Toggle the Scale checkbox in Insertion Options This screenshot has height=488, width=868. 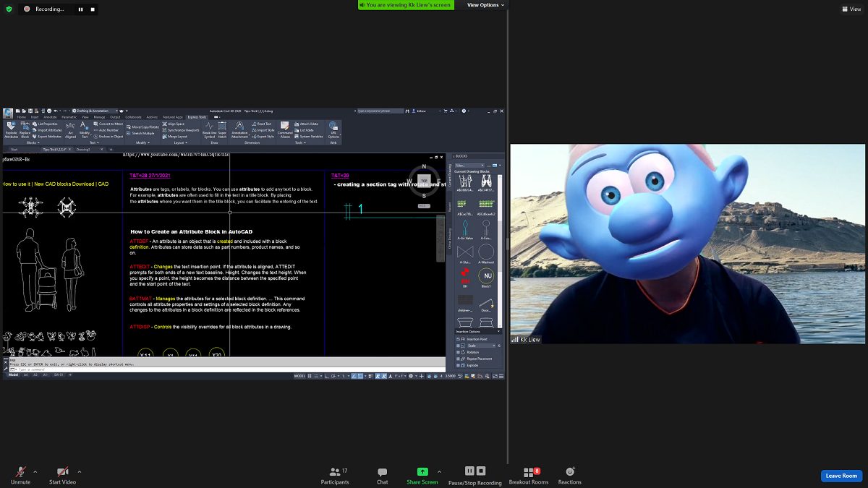(x=459, y=346)
